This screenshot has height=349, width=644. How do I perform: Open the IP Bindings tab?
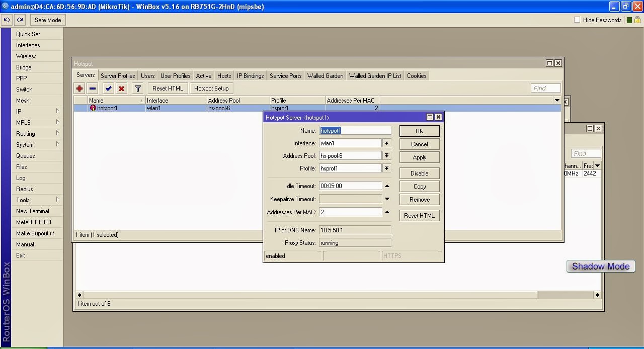click(x=251, y=76)
